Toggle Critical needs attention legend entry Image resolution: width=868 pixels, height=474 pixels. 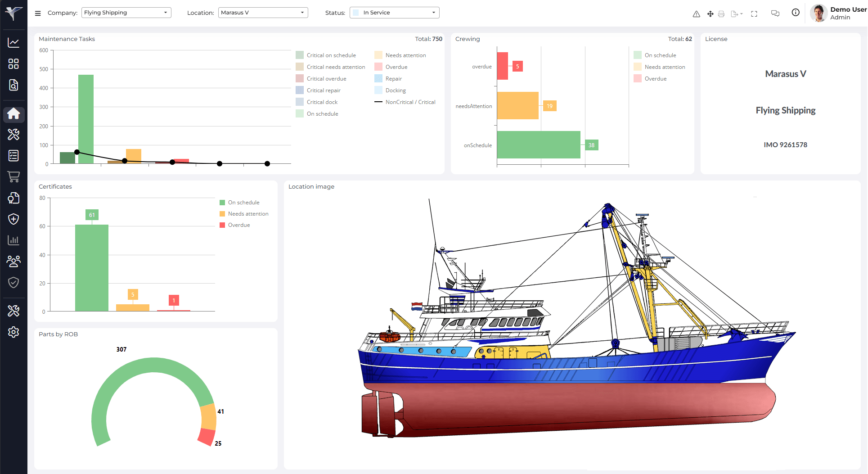point(330,67)
